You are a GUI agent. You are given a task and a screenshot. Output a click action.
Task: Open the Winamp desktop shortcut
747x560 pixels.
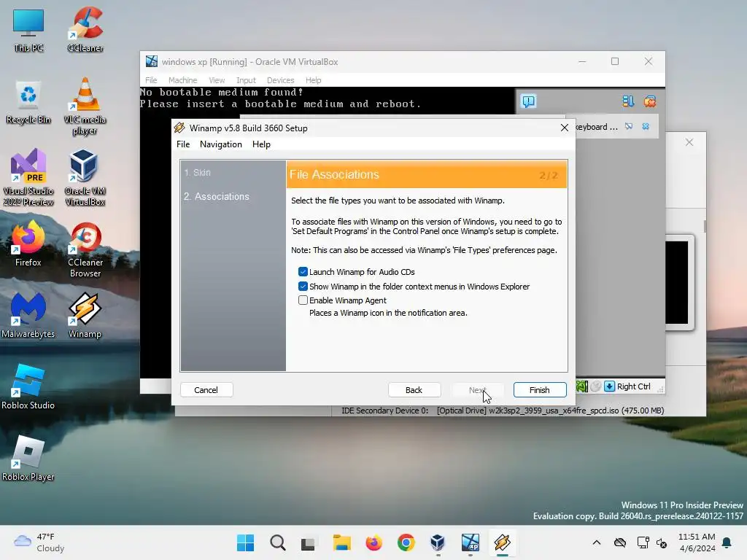point(85,315)
